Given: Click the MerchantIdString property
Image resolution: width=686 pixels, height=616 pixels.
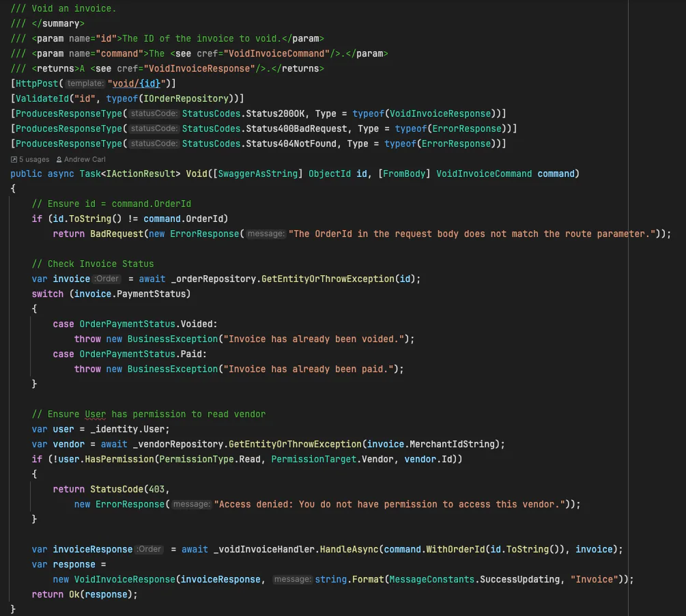Looking at the screenshot, I should coord(452,444).
